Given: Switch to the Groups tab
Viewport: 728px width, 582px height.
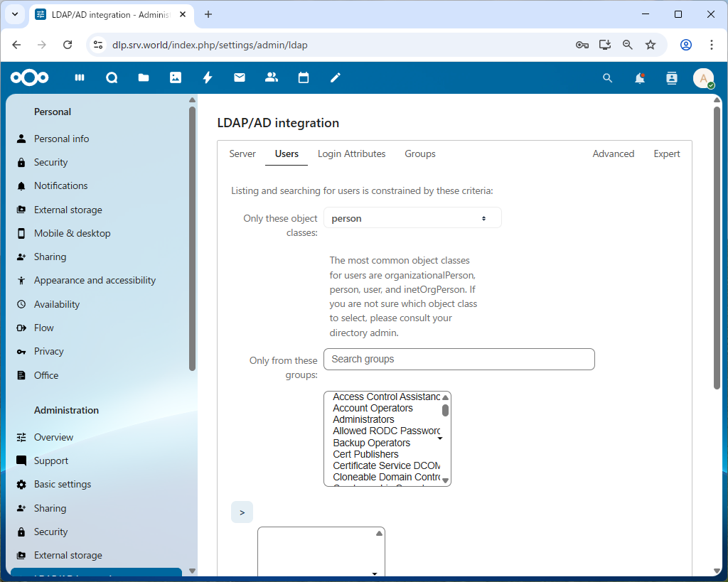Looking at the screenshot, I should [420, 153].
